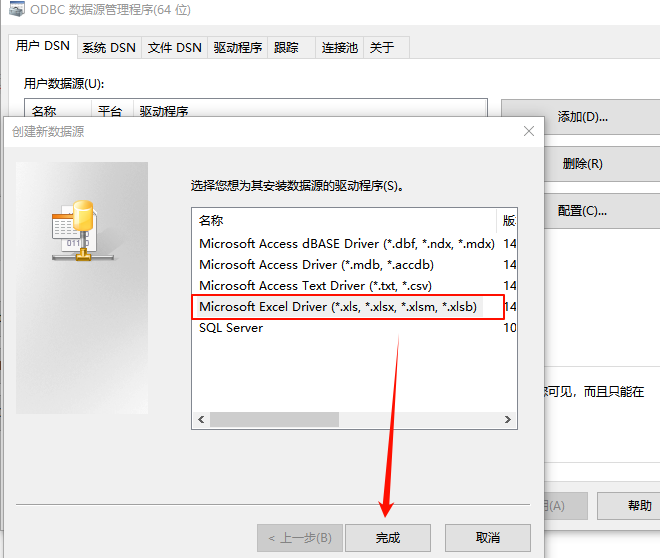Switch to the 用户 DSN tab
This screenshot has width=660, height=558.
click(43, 46)
